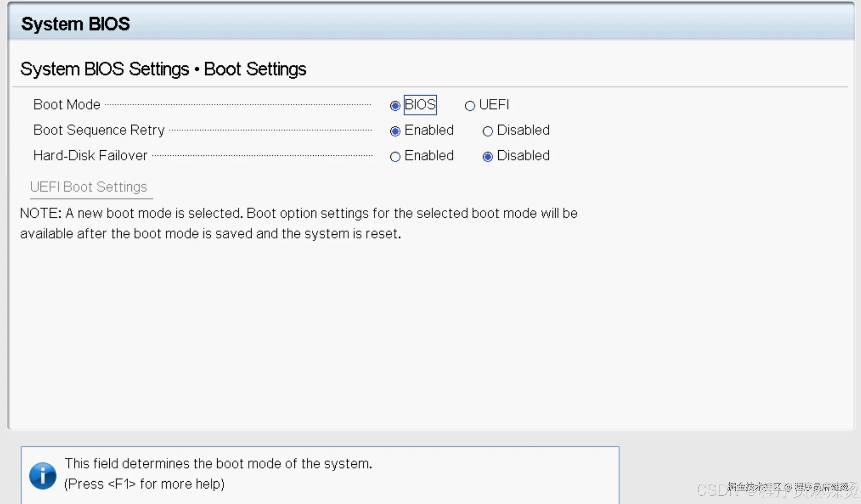Viewport: 861px width, 504px height.
Task: Click the 掘金技术社区 watermark text
Action: point(754,486)
